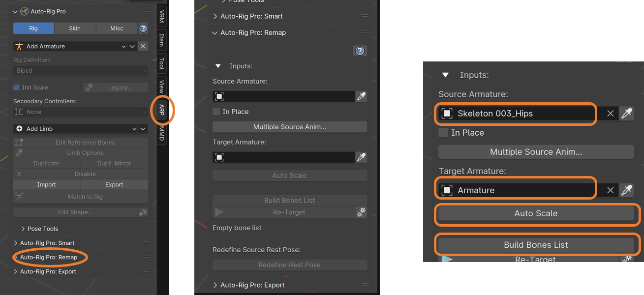Open the View sidebar tab
The image size is (644, 295).
pos(161,87)
